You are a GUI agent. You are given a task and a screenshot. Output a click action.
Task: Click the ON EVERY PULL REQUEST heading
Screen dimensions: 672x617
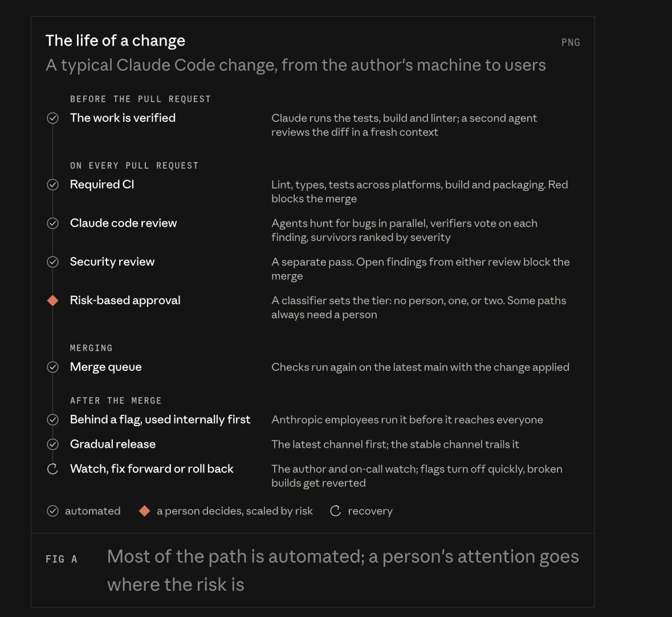coord(135,165)
